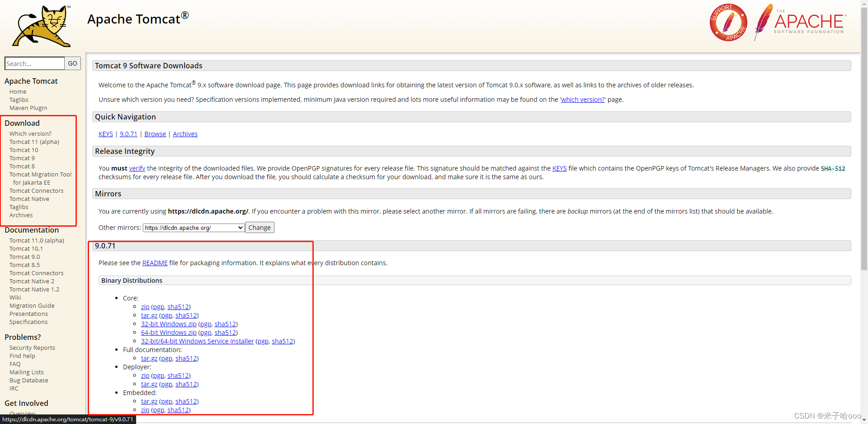Download 32-bit/64-bit Windows Service Installer

coord(197,341)
